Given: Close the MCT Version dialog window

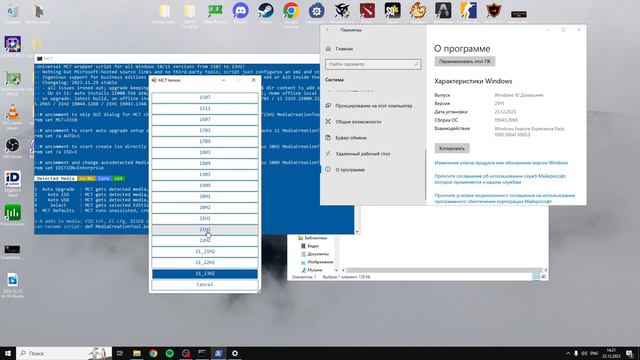Looking at the screenshot, I should coord(253,80).
